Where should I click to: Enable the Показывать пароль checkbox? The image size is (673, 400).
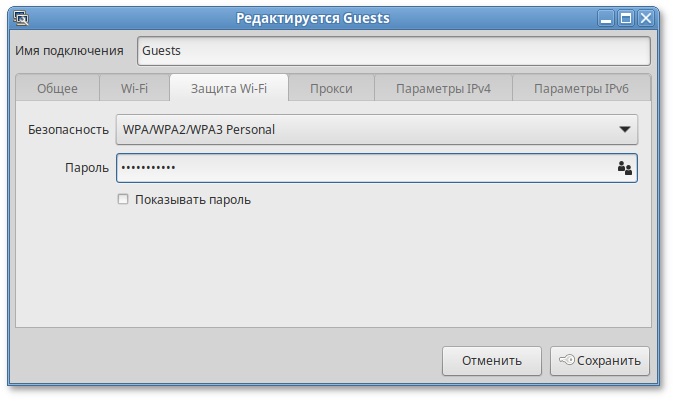pyautogui.click(x=123, y=199)
